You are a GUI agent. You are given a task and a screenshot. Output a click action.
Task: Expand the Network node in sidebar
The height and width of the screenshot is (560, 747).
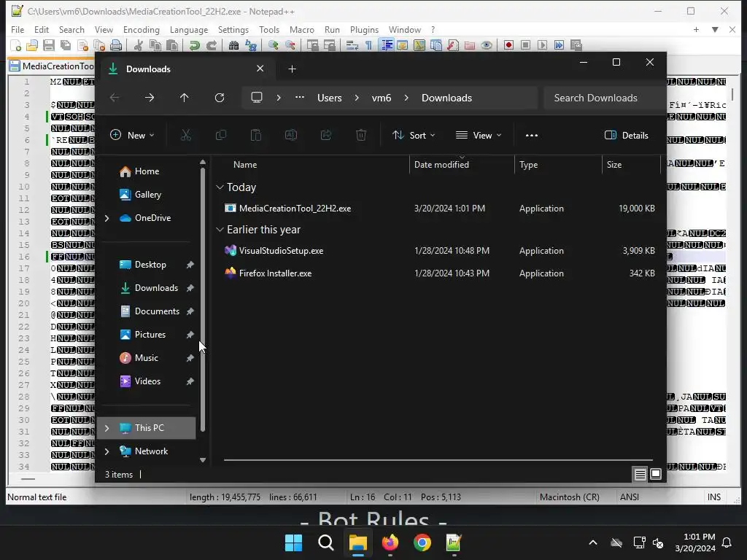[x=107, y=451]
